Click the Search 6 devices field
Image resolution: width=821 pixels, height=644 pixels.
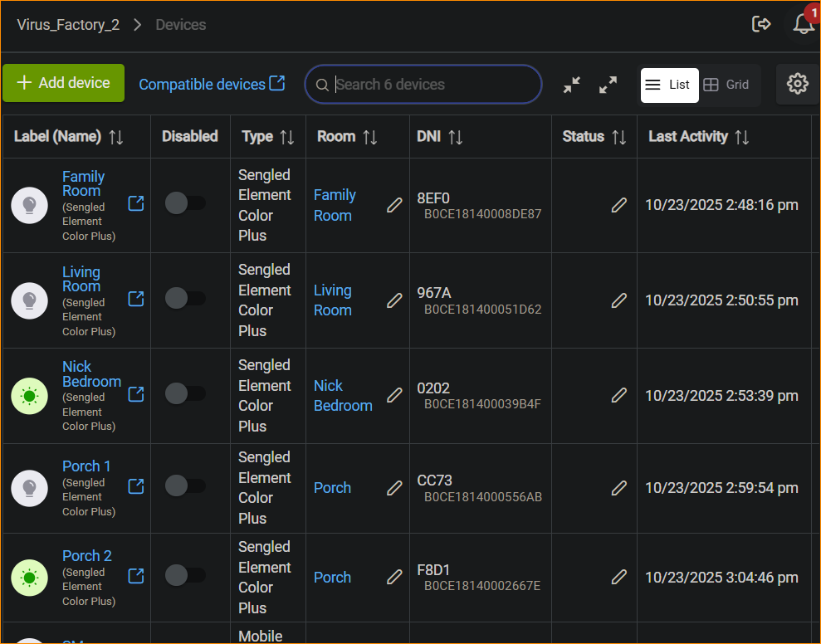coord(432,85)
